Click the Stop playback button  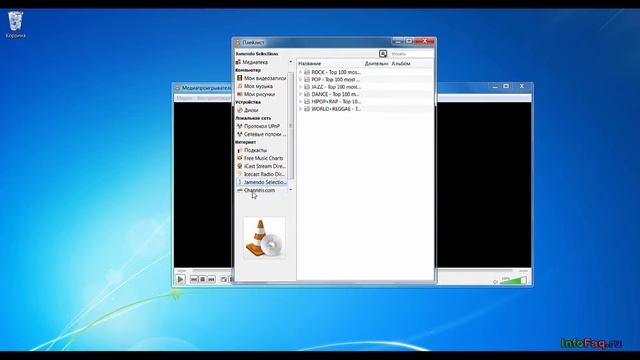[x=202, y=279]
